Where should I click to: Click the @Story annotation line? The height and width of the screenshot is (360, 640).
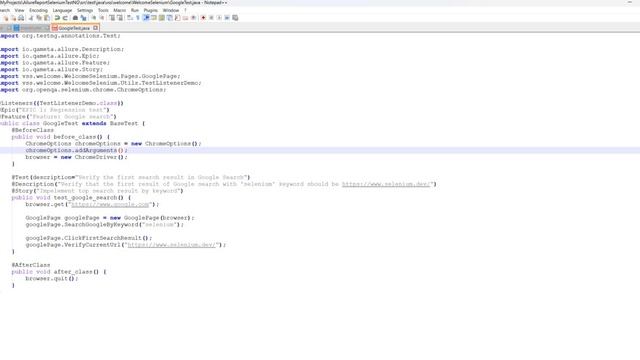pos(98,191)
